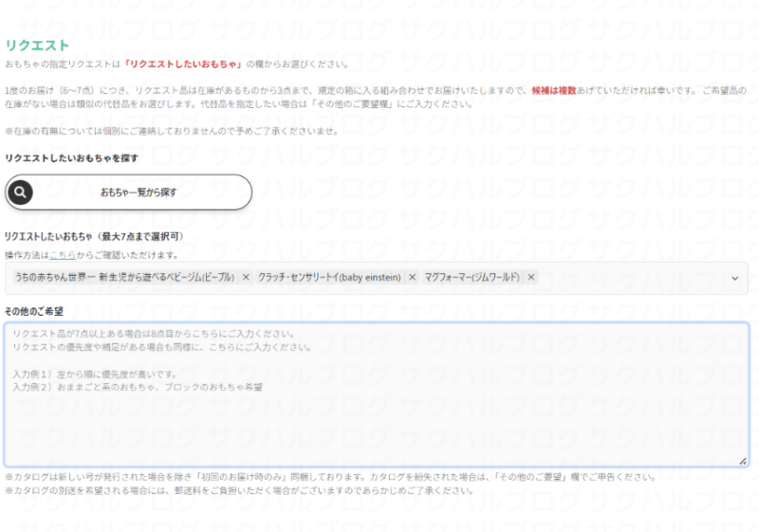
Task: Remove the うちの赤ちゃん世界一 ベビージム tag
Action: point(246,278)
